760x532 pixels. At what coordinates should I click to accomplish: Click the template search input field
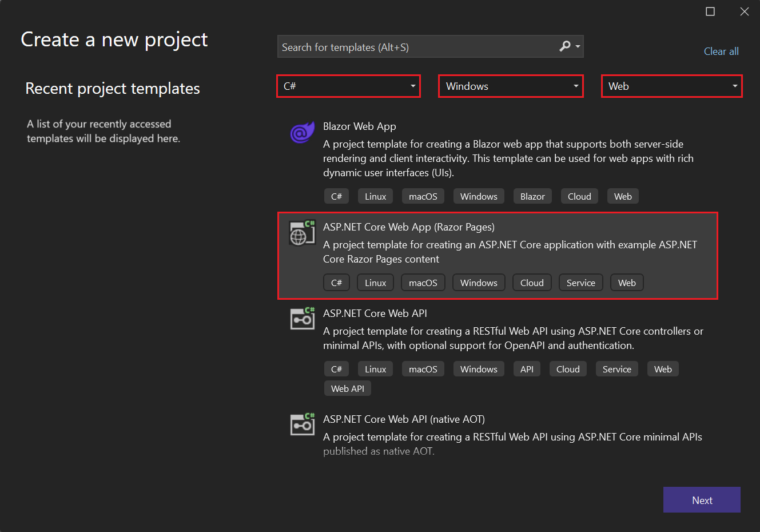(x=412, y=46)
